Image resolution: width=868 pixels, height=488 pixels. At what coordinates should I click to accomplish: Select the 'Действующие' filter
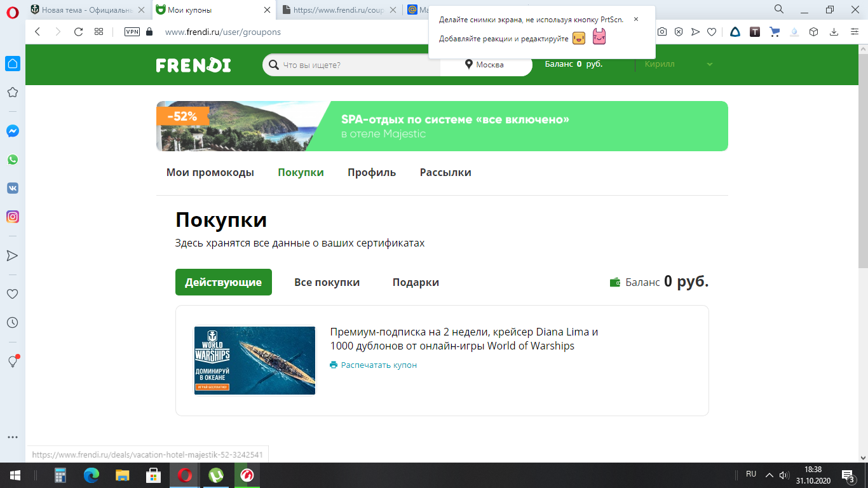(224, 282)
